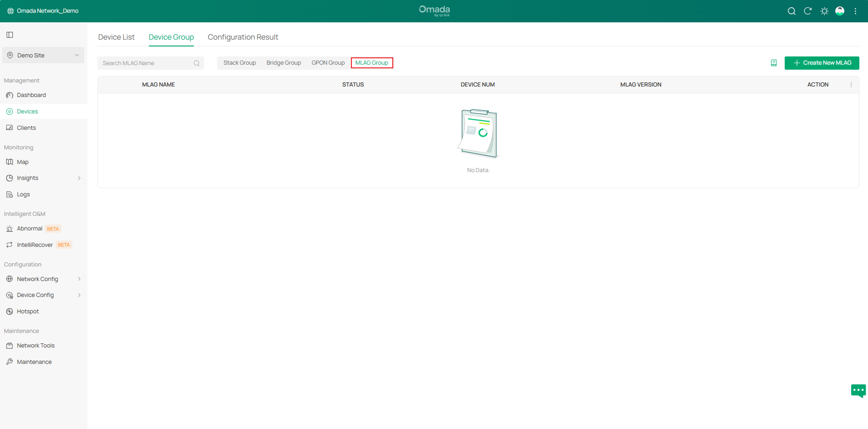Open the live chat bubble

858,391
